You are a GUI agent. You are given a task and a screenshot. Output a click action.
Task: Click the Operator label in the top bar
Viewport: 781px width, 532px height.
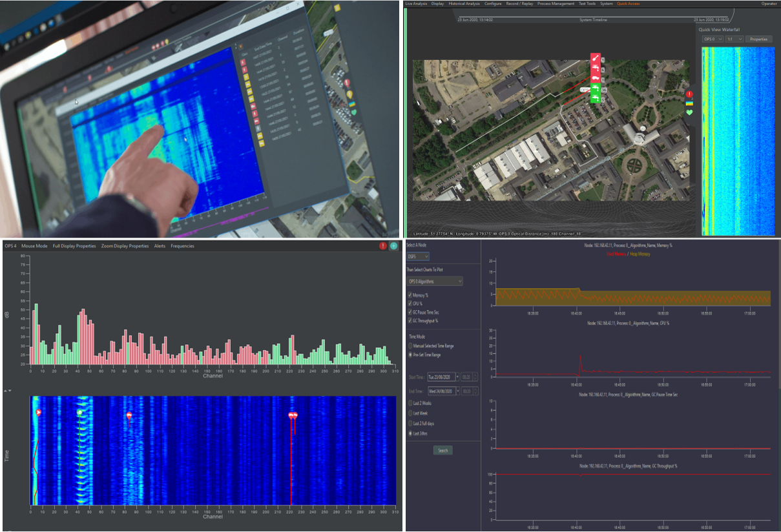click(769, 4)
